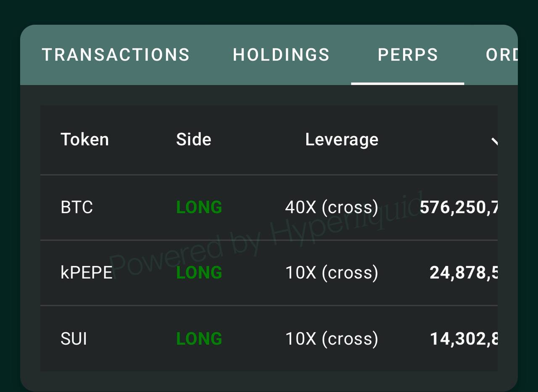The height and width of the screenshot is (392, 538).
Task: Select the BTC token row
Action: pyautogui.click(x=269, y=208)
